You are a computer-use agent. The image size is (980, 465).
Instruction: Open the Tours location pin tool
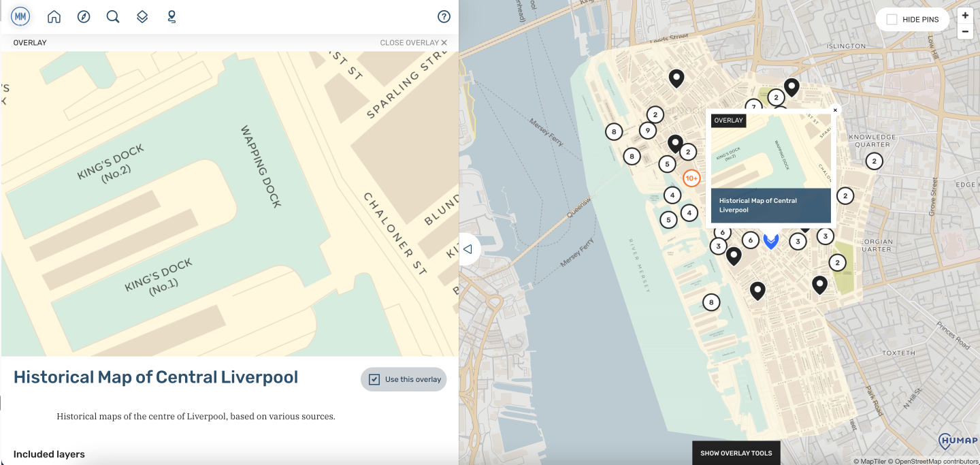[171, 16]
